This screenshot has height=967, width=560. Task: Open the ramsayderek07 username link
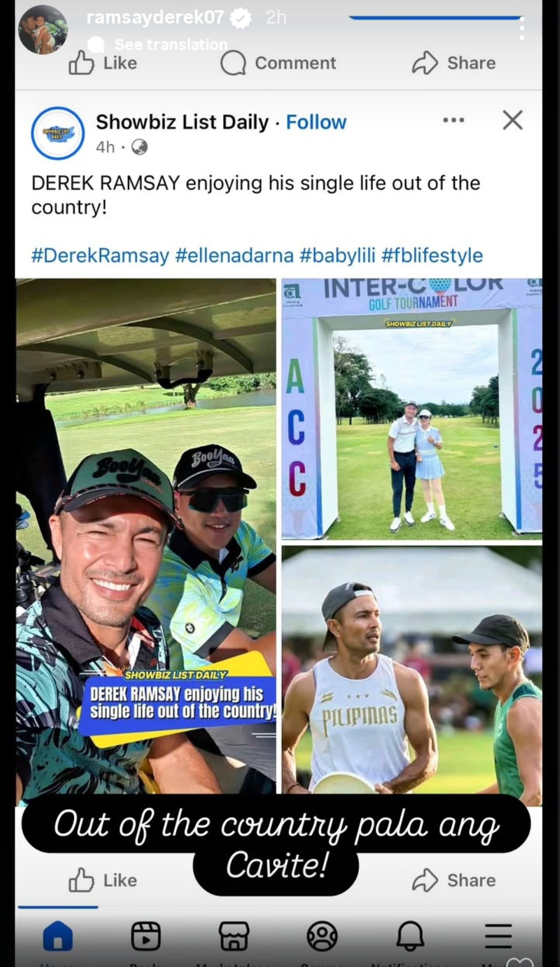pos(155,18)
